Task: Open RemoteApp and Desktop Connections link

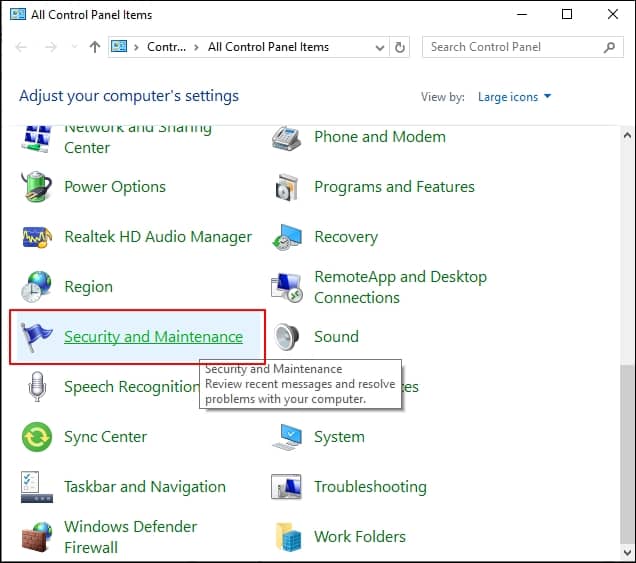Action: coord(400,287)
